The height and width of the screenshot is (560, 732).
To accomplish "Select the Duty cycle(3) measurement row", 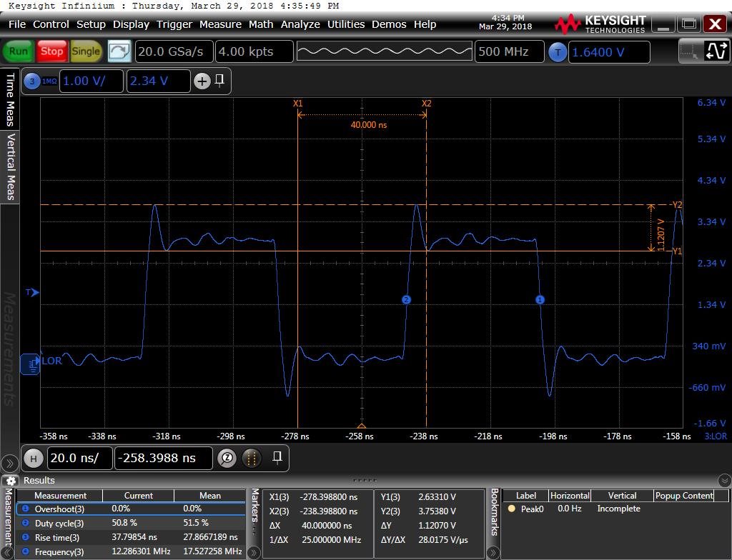I will pyautogui.click(x=132, y=523).
